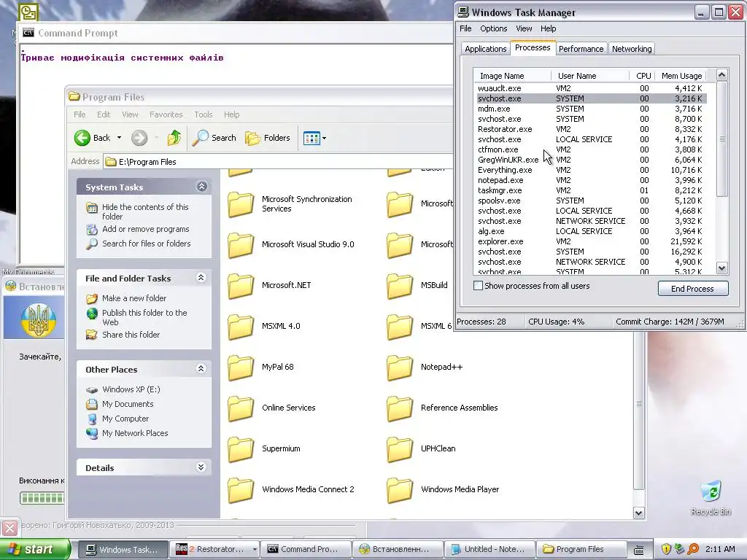
Task: Select the Windows Media Connect 2 folder
Action: click(x=291, y=490)
